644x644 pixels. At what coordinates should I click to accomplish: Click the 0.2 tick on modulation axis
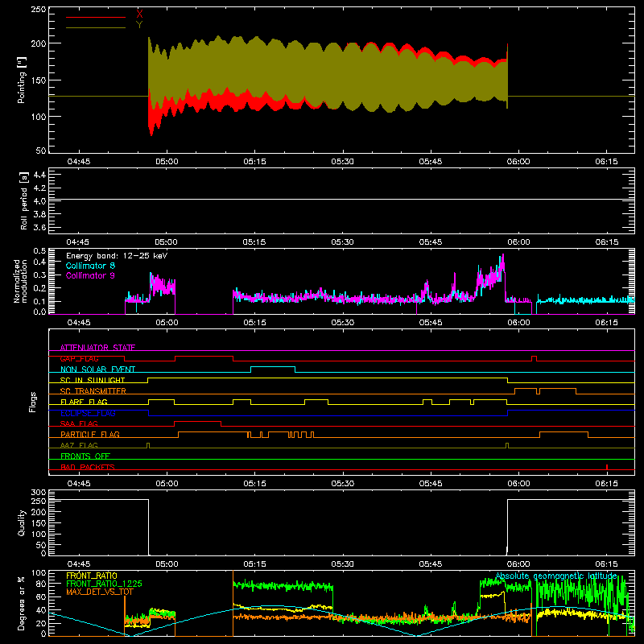pos(39,288)
